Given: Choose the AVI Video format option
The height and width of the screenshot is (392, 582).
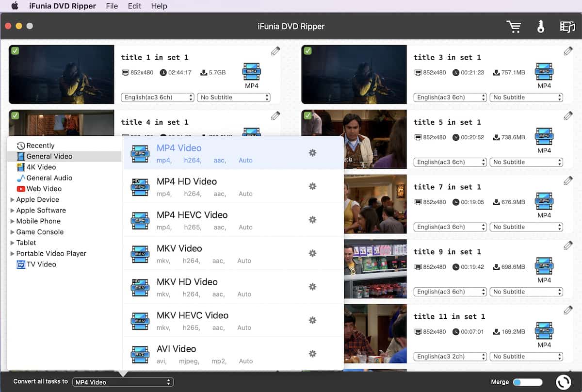Looking at the screenshot, I should pos(176,349).
